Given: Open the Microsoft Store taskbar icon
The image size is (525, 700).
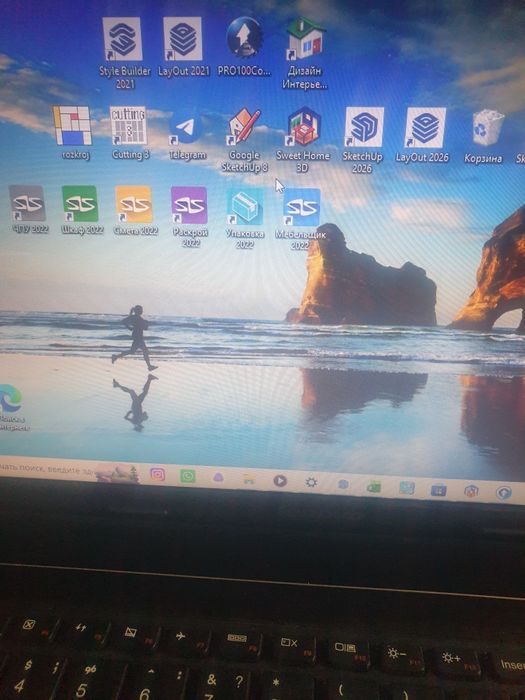Looking at the screenshot, I should click(439, 490).
